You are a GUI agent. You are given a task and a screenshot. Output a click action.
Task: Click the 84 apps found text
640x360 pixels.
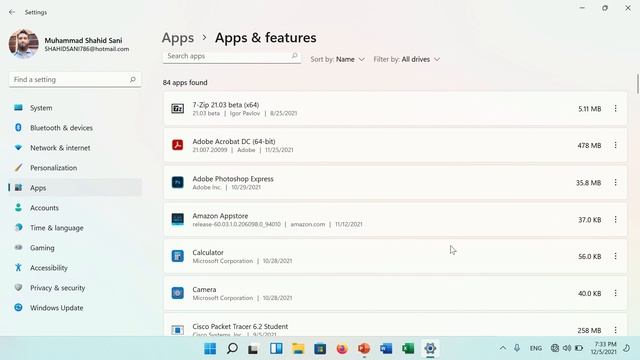point(185,82)
